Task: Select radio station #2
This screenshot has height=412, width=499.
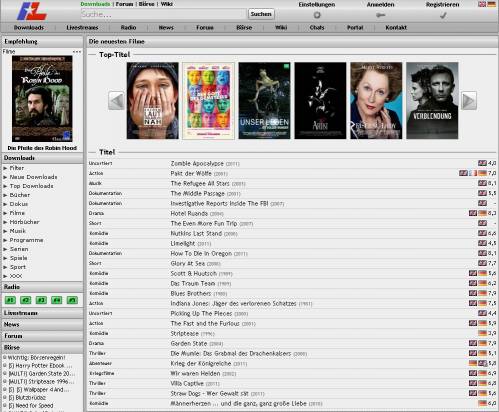Action: pyautogui.click(x=26, y=300)
